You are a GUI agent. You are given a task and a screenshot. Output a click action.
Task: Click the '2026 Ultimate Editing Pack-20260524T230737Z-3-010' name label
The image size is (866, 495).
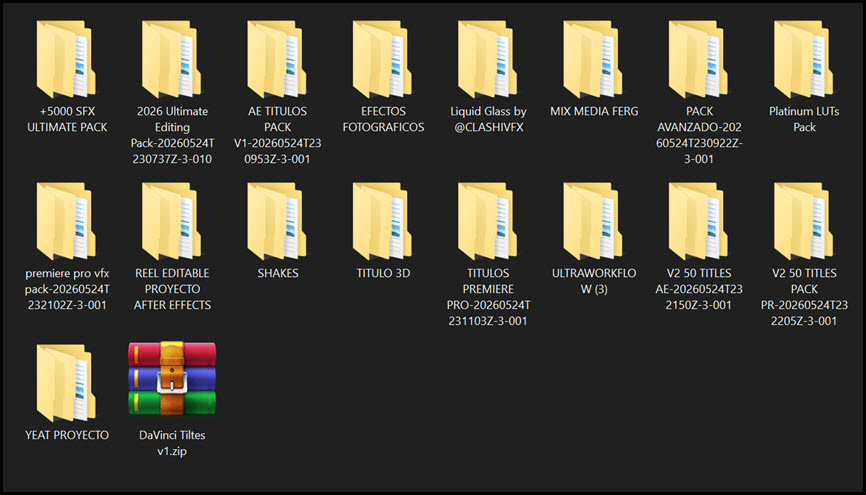(172, 135)
